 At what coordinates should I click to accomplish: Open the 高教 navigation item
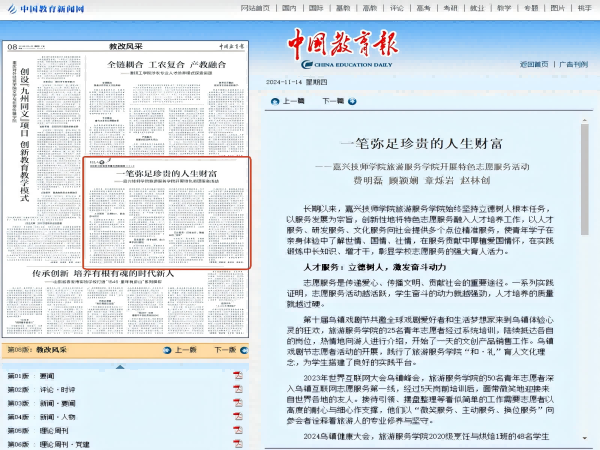coord(370,8)
